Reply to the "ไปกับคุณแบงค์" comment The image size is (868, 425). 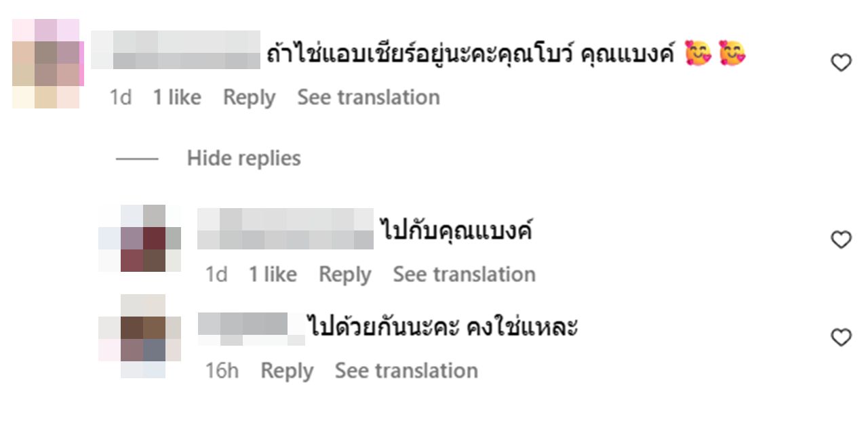[x=344, y=275]
